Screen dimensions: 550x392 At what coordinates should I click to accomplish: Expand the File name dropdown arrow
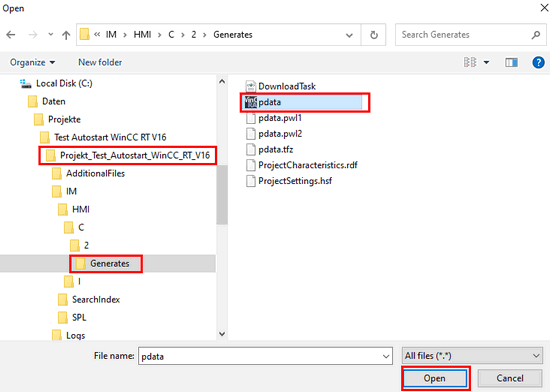[386, 357]
